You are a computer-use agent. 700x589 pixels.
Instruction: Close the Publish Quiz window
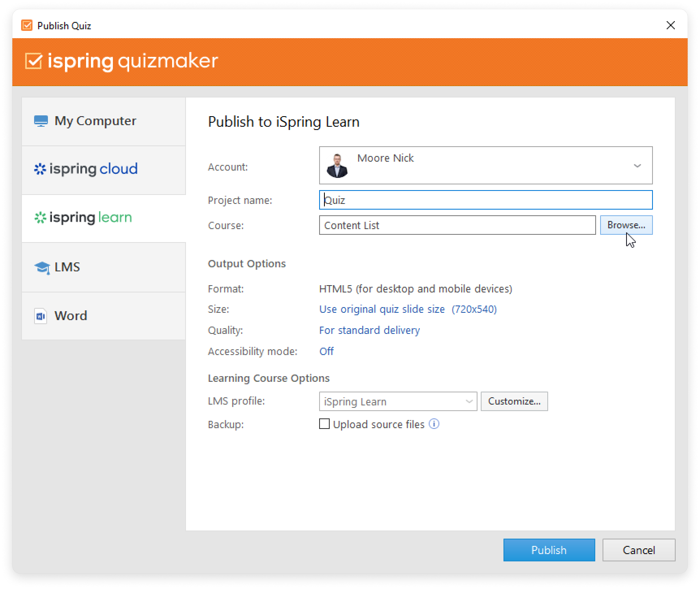(x=670, y=26)
